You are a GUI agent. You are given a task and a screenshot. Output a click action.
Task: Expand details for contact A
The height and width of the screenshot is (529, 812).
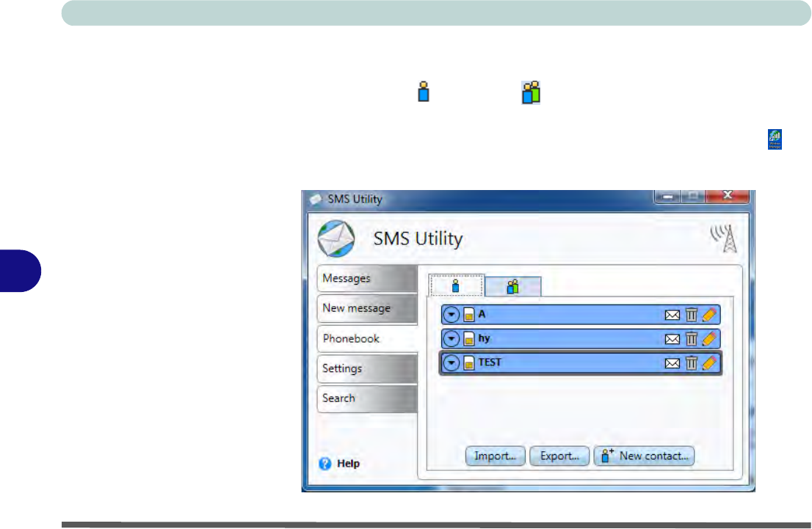pyautogui.click(x=452, y=315)
